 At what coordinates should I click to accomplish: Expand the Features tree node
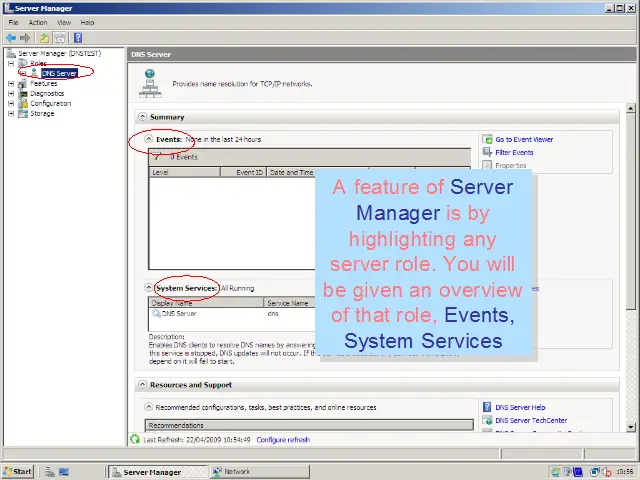pyautogui.click(x=11, y=83)
